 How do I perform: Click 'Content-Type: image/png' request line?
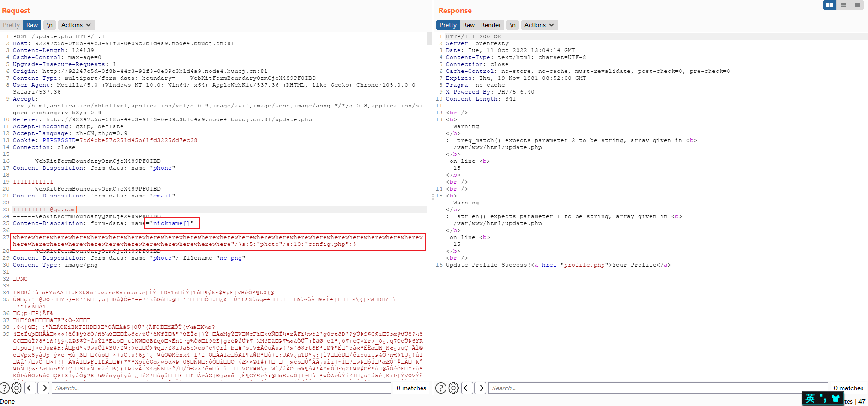[55, 265]
